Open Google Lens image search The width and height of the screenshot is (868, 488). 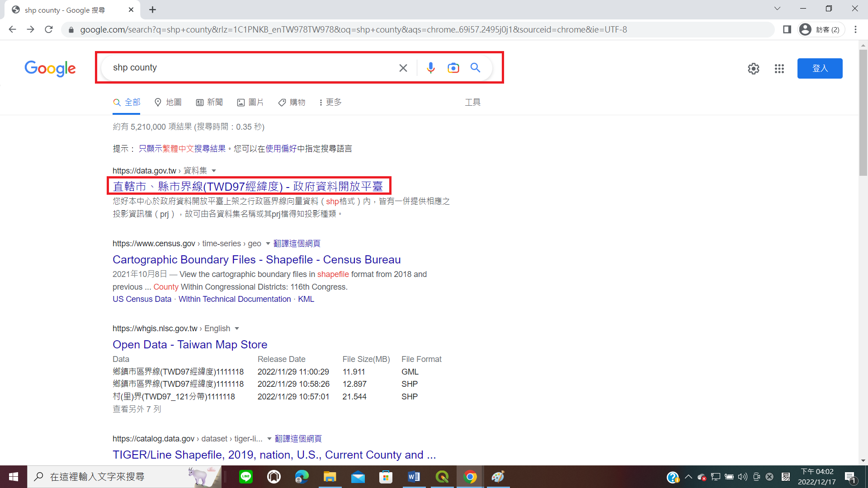pyautogui.click(x=453, y=68)
